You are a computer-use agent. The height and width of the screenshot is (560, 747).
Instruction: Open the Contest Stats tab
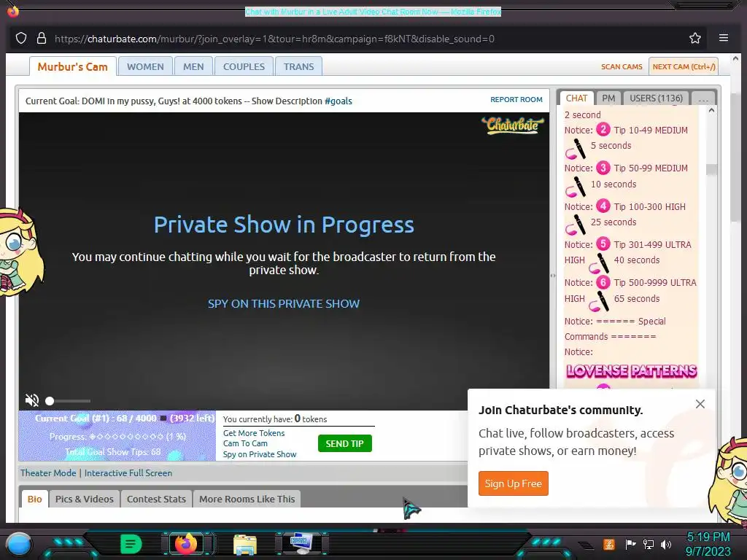tap(156, 499)
